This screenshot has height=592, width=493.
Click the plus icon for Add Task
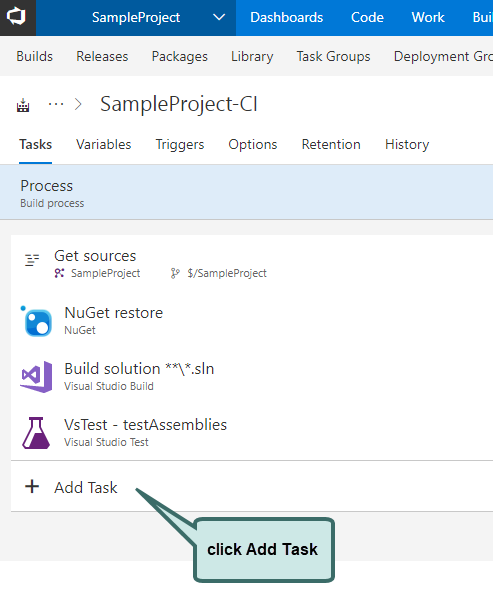[32, 486]
